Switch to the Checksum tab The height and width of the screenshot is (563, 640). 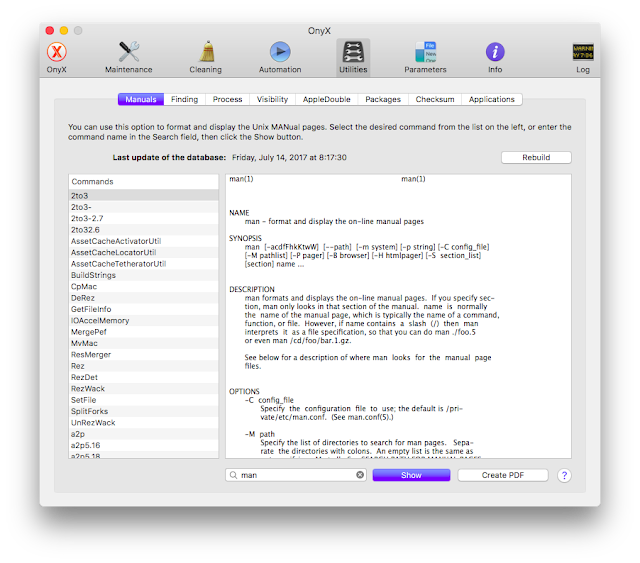435,99
